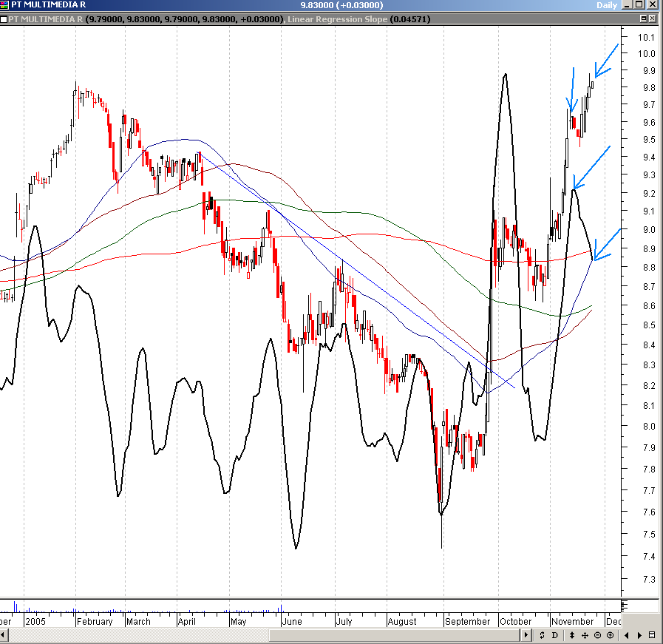Image resolution: width=663 pixels, height=644 pixels.
Task: Click the September label on date axis
Action: tap(467, 622)
